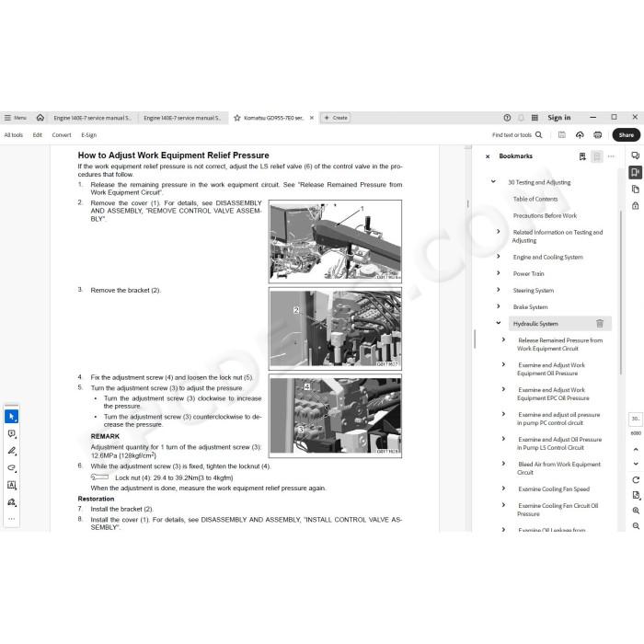Open the page thumbnails icon

[x=636, y=189]
